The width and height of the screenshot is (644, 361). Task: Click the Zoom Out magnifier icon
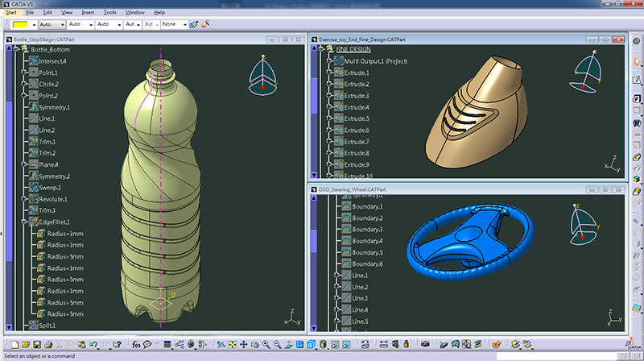point(277,345)
